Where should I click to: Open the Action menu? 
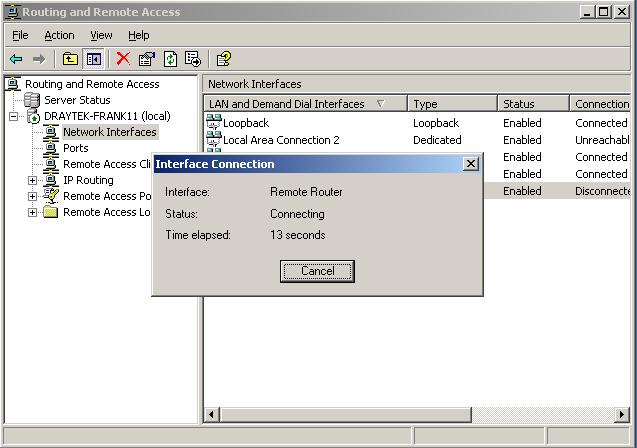tap(59, 35)
